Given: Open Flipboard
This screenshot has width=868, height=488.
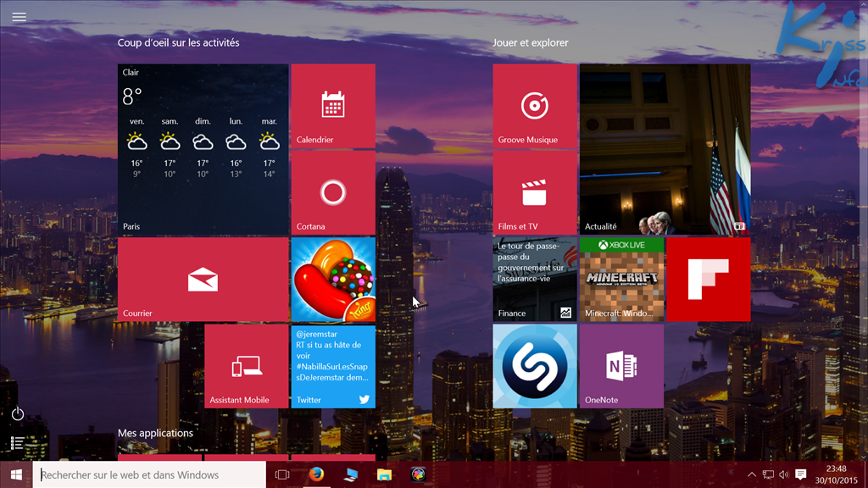Looking at the screenshot, I should 708,280.
